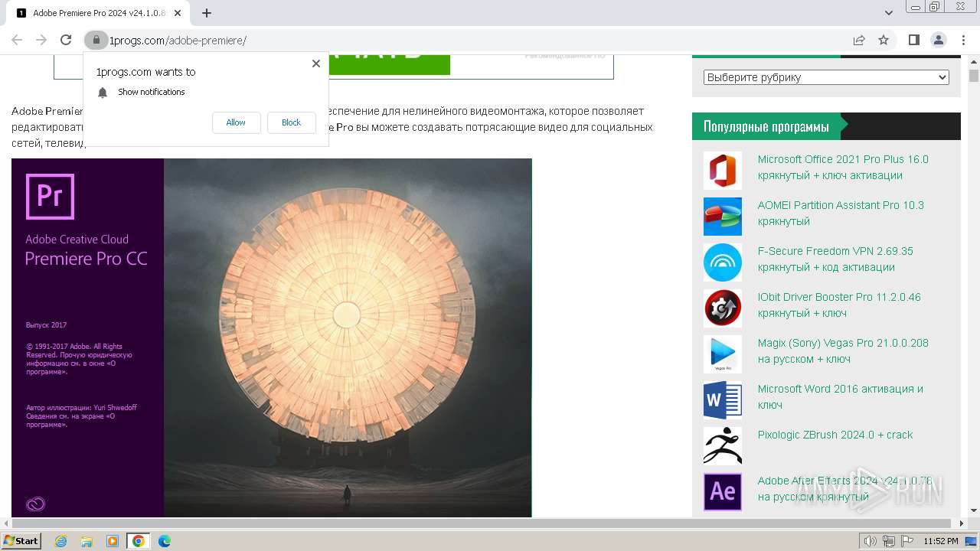The height and width of the screenshot is (551, 980).
Task: Allow notifications from 1progs.com
Action: click(x=236, y=122)
